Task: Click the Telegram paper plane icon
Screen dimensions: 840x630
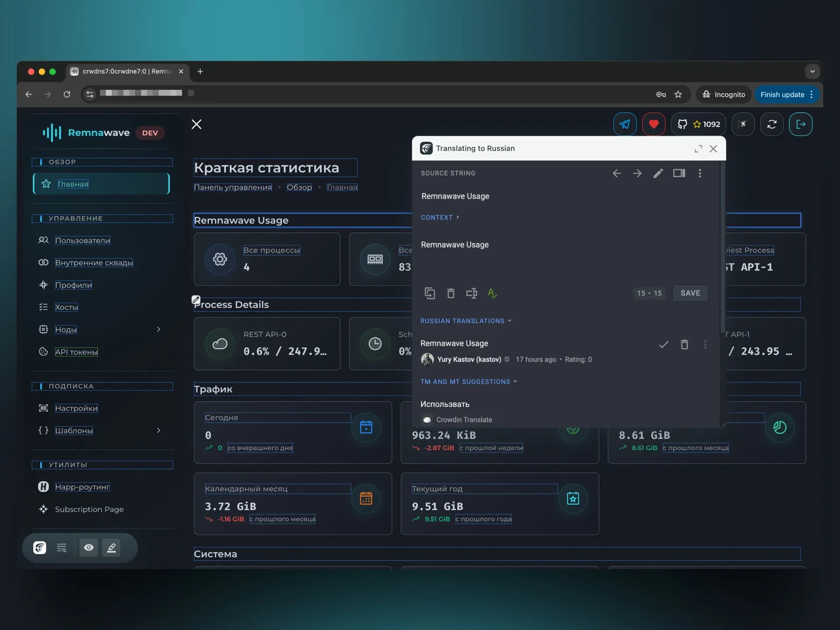Action: click(625, 124)
